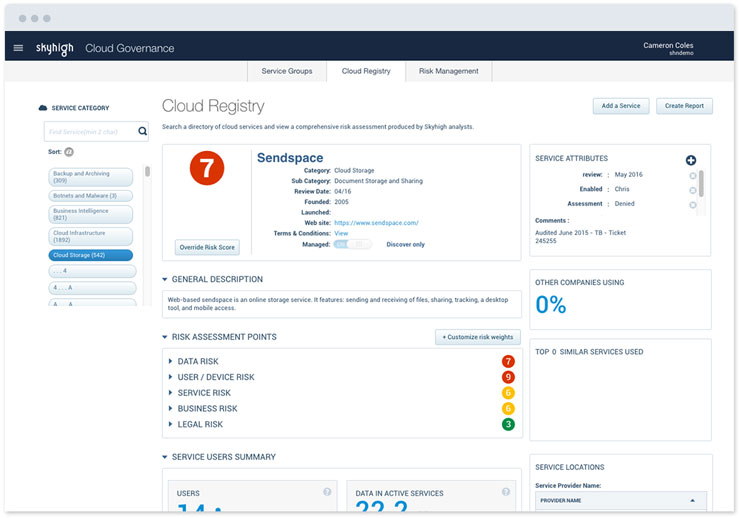Click the User / Device Risk badge 9
The image size is (740, 518).
pyautogui.click(x=508, y=377)
